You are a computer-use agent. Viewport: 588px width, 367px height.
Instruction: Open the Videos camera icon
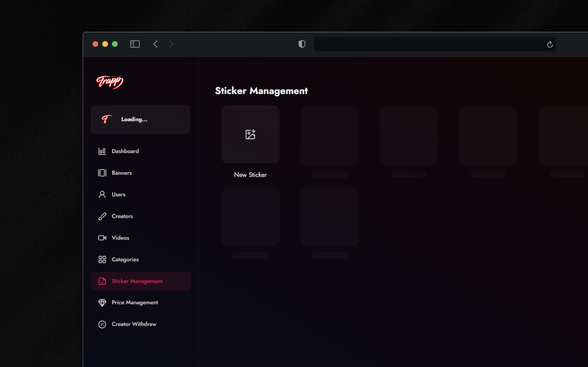pyautogui.click(x=102, y=238)
